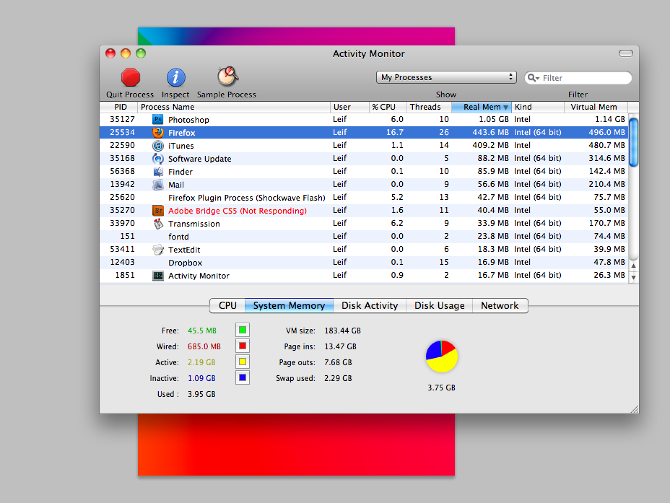Click the scrollbar down arrow
This screenshot has width=670, height=503.
click(634, 277)
